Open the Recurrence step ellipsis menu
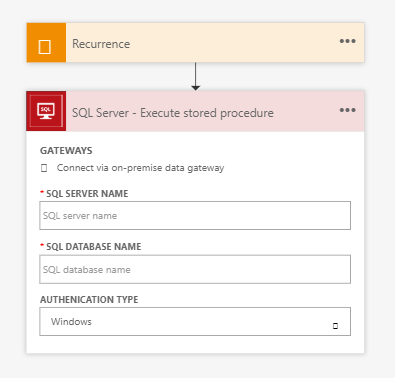 347,41
